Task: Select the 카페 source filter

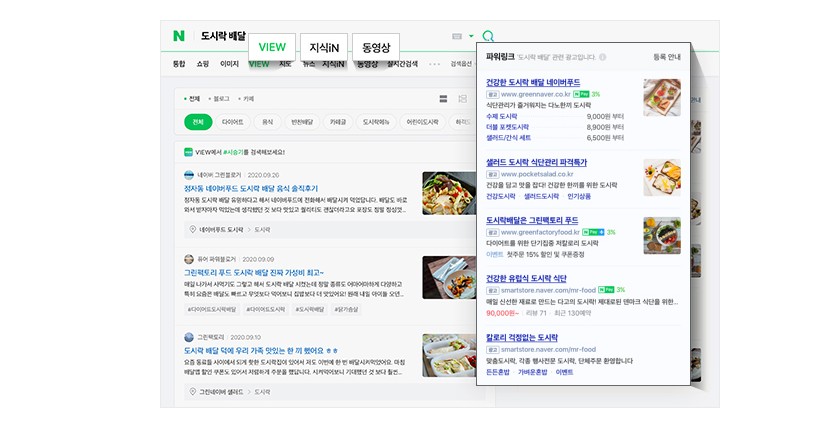Action: (246, 99)
